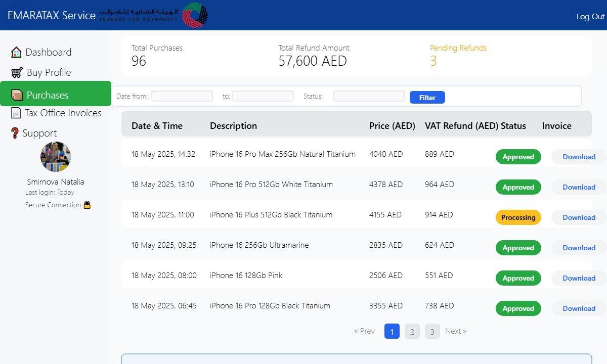This screenshot has width=607, height=364.
Task: Go to page 3 of purchases
Action: [432, 331]
